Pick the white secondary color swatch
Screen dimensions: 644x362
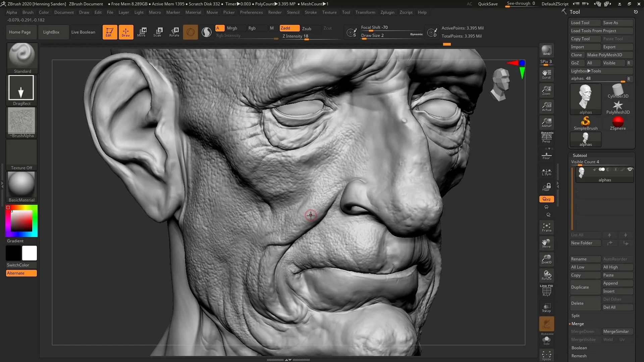pyautogui.click(x=30, y=253)
